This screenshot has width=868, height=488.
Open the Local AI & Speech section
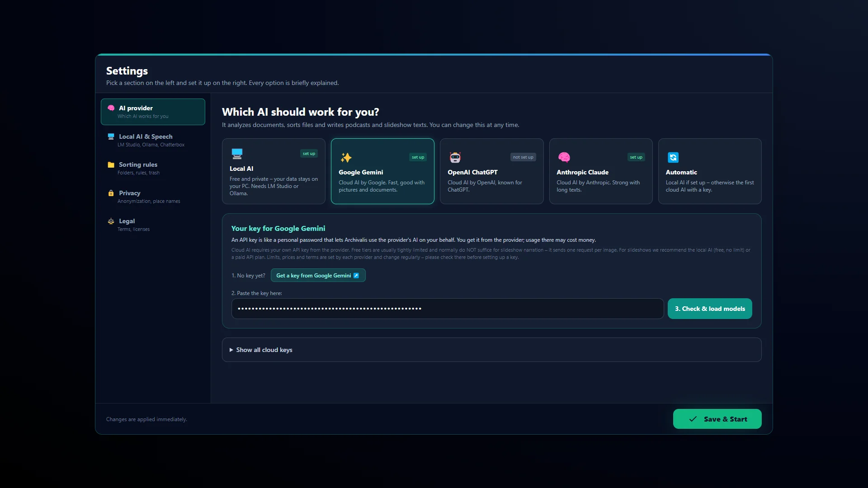[x=153, y=140]
